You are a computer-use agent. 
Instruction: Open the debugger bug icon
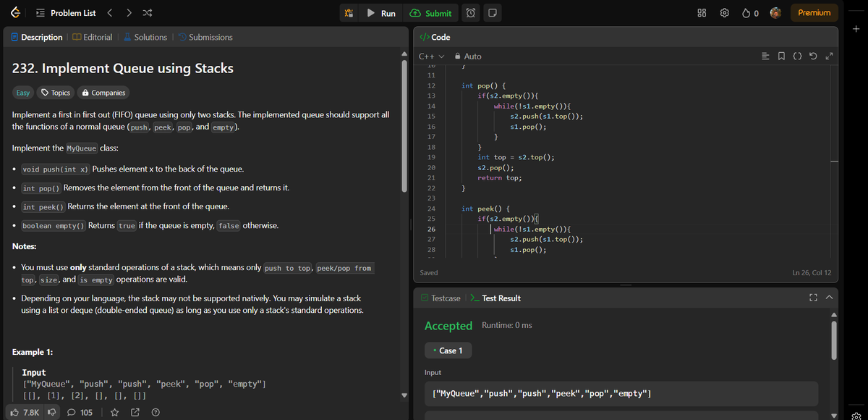349,13
